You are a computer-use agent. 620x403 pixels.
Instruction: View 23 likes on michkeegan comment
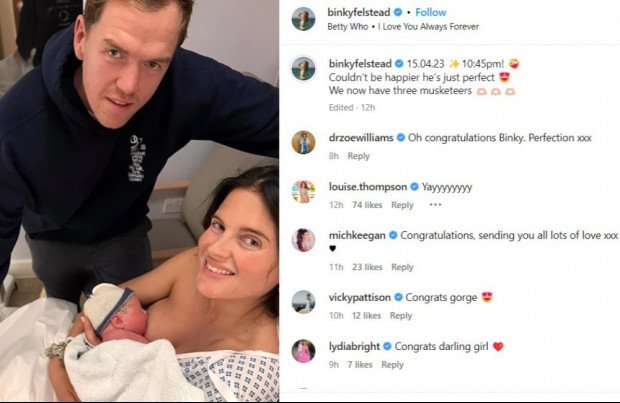click(x=367, y=267)
